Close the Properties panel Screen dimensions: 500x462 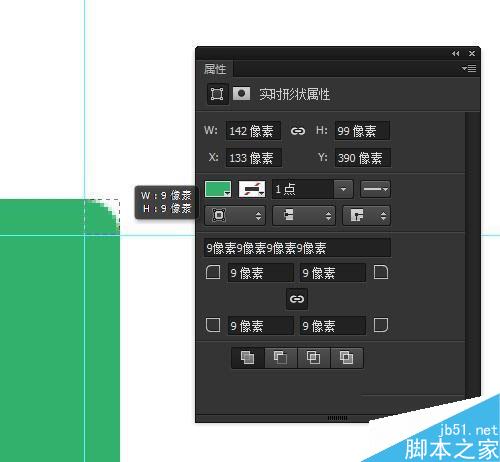tap(472, 53)
